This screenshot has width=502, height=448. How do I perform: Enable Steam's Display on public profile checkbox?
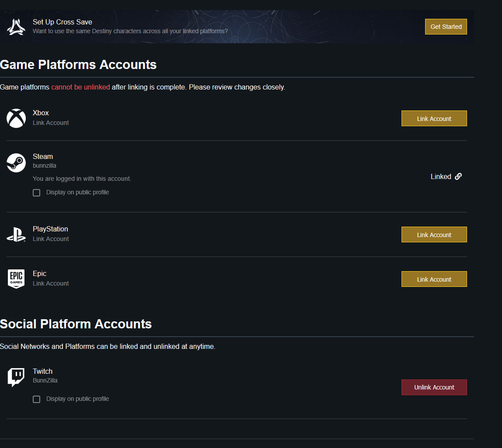(37, 193)
